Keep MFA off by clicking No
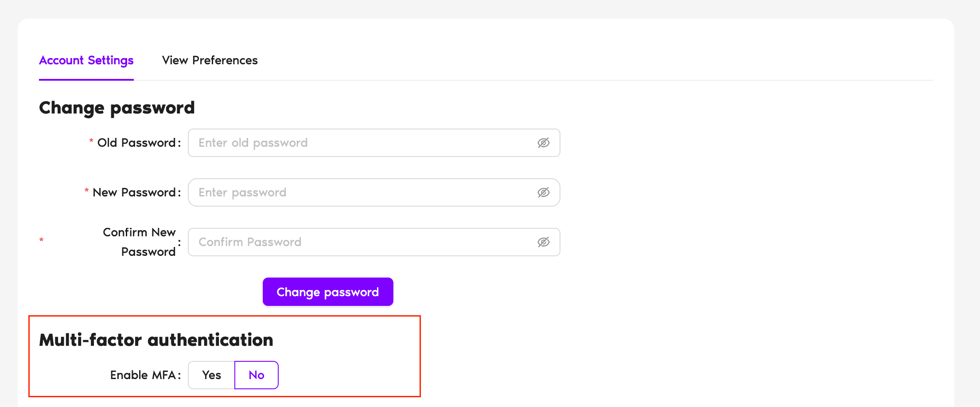Screen dimensions: 980x407 point(256,375)
